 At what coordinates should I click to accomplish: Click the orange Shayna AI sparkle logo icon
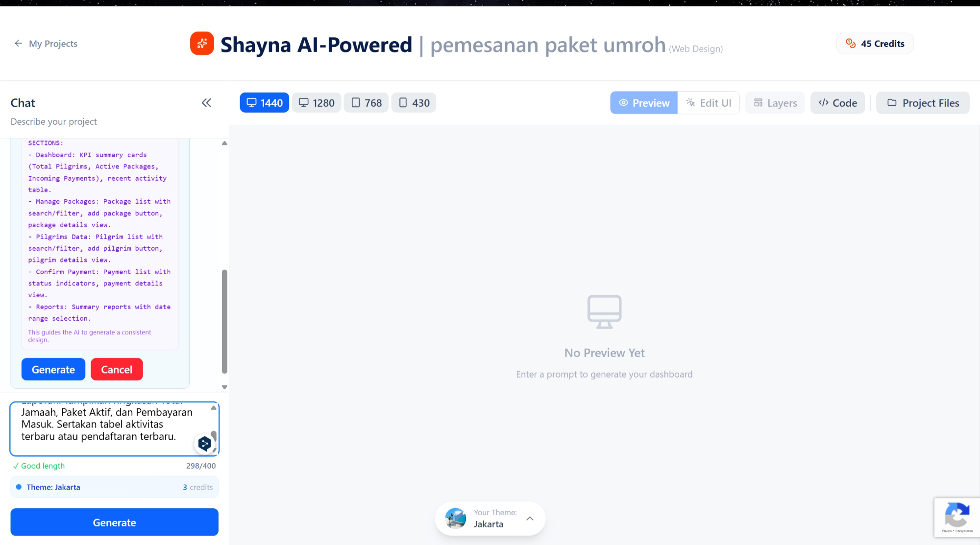point(202,43)
